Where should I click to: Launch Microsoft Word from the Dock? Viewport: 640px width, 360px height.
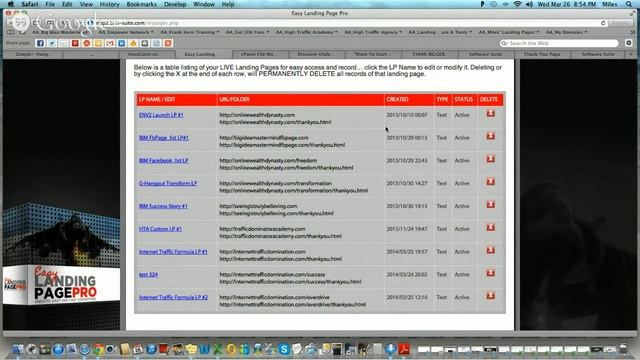pos(204,349)
